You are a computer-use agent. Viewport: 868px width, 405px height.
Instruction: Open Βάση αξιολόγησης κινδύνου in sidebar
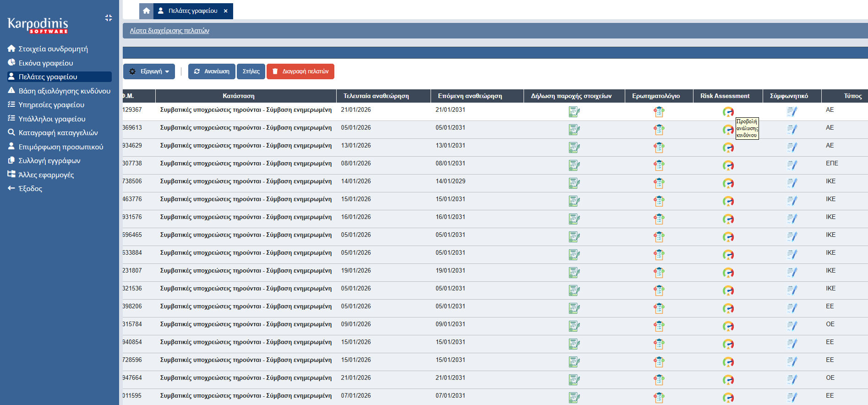point(64,91)
